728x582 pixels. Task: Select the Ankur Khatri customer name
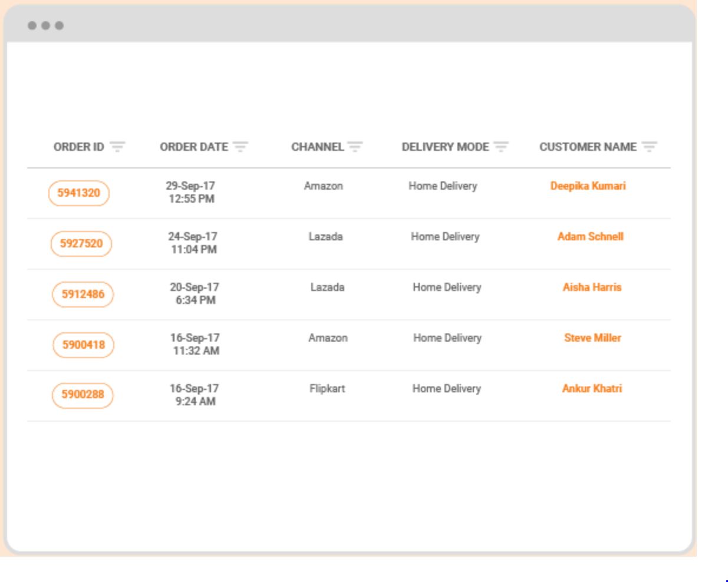tap(592, 389)
